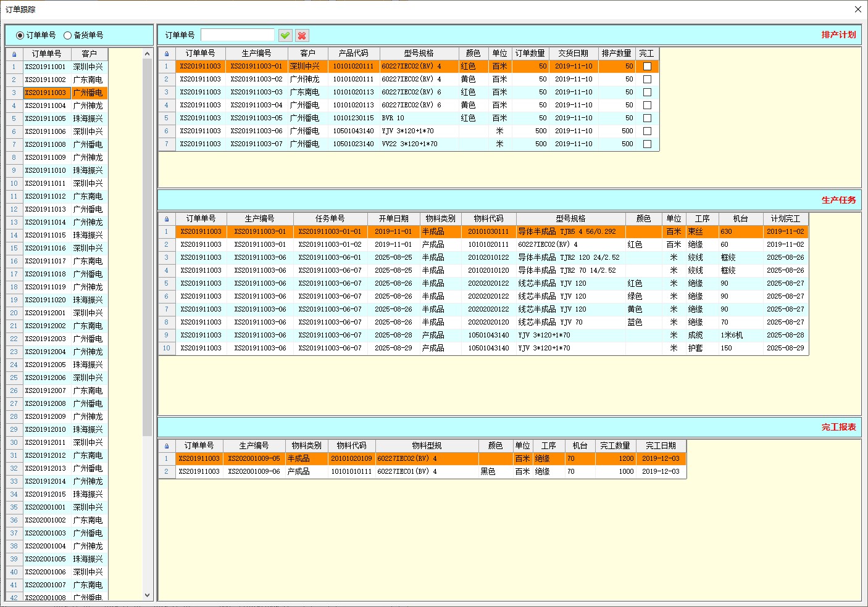The height and width of the screenshot is (607, 868).
Task: Click the order list scroll-down arrow
Action: pos(147,595)
